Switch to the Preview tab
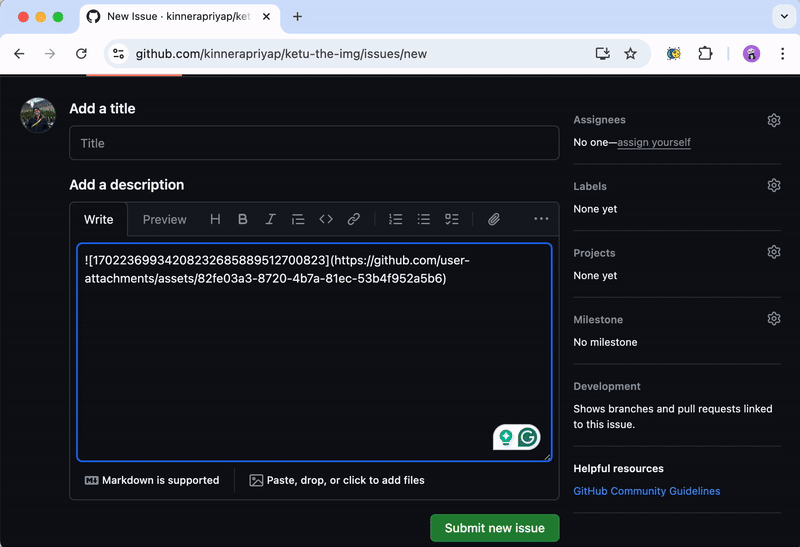Image resolution: width=800 pixels, height=547 pixels. tap(164, 219)
